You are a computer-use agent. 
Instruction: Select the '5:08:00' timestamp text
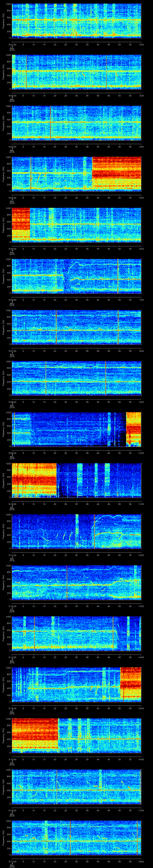(x=12, y=402)
